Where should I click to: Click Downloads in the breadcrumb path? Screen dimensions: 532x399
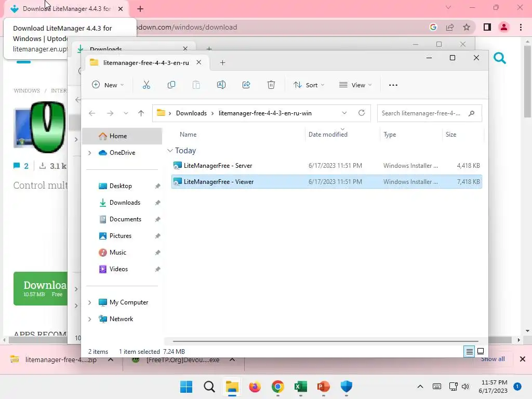(191, 113)
